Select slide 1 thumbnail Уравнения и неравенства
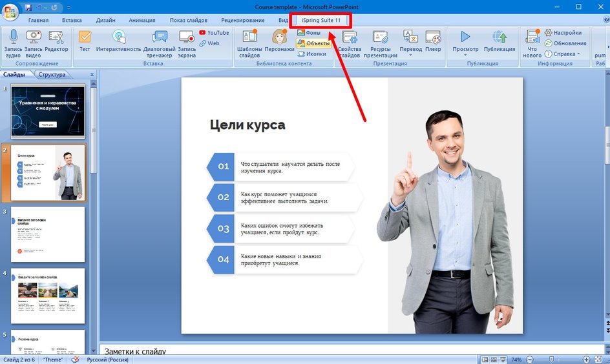The height and width of the screenshot is (364, 610). [x=48, y=112]
